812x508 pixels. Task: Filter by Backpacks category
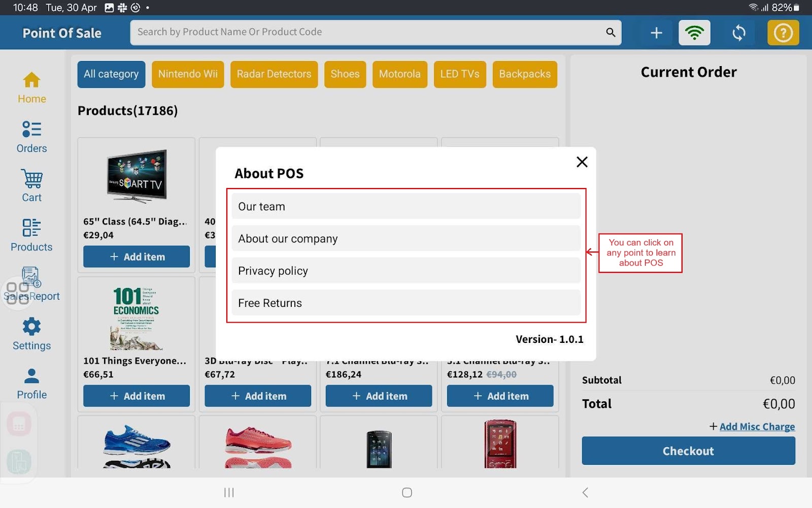(524, 74)
